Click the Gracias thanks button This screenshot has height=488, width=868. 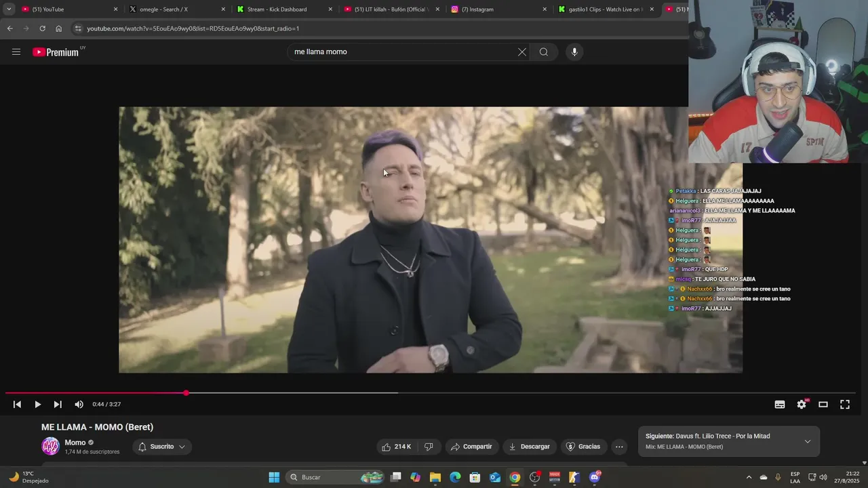pos(583,447)
